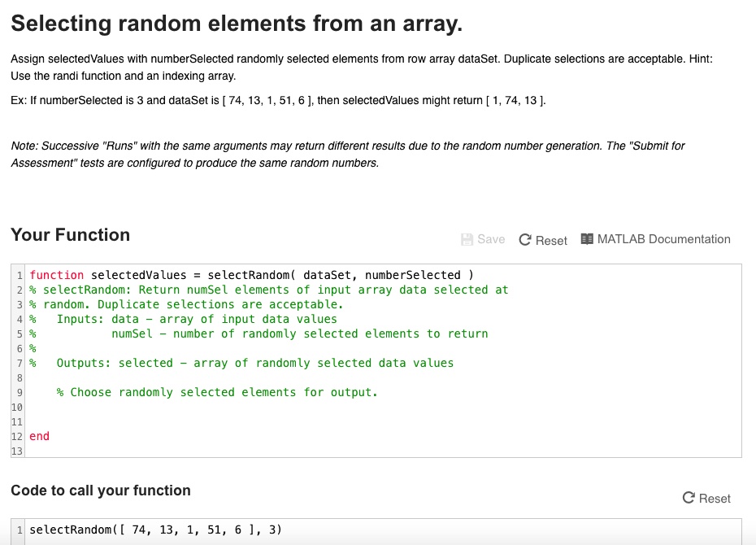This screenshot has width=756, height=545.
Task: Place cursor on empty line 10 of function
Action: tap(244, 407)
